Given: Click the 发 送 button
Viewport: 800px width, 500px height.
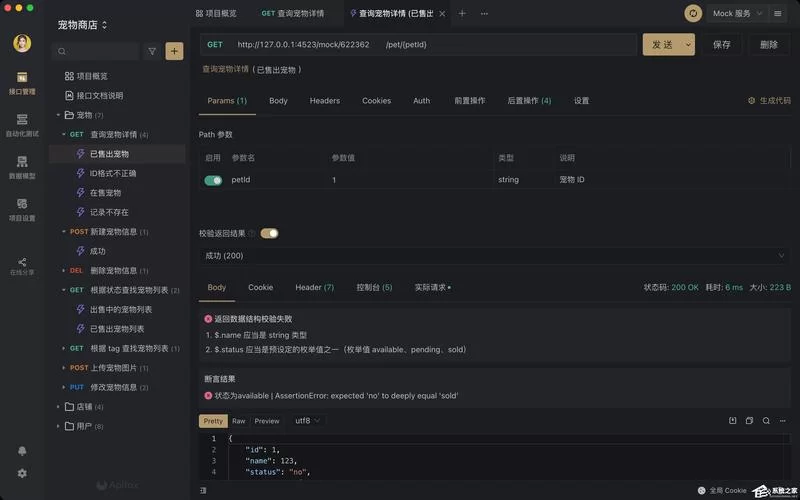Looking at the screenshot, I should (x=662, y=44).
